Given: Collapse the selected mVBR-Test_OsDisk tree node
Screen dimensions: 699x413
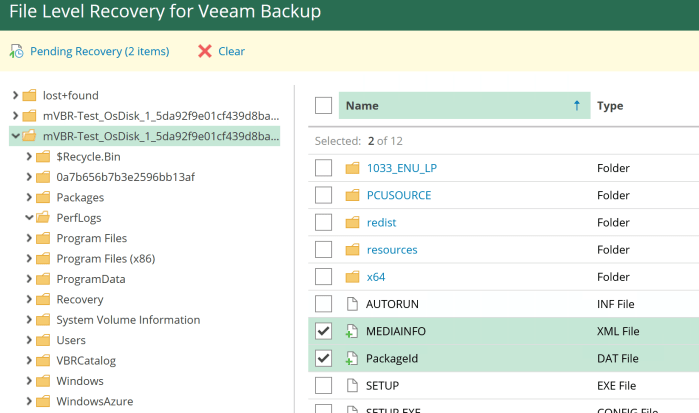Looking at the screenshot, I should [x=15, y=136].
